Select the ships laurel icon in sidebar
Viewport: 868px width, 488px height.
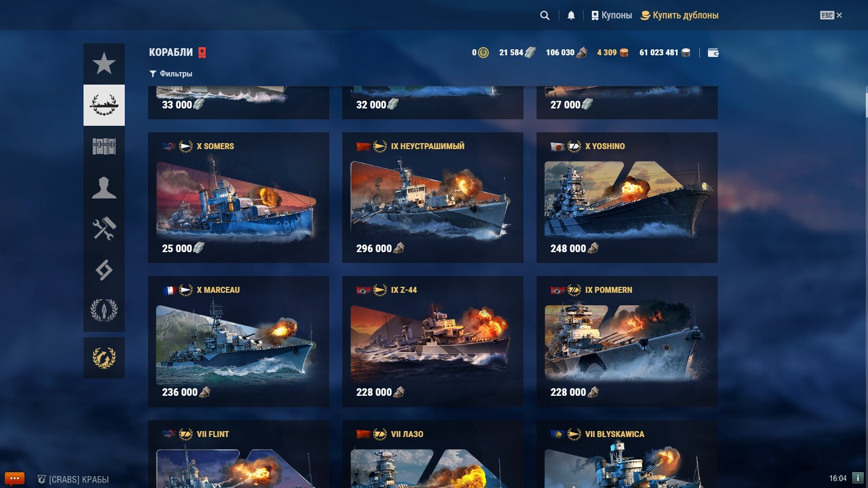tap(104, 105)
